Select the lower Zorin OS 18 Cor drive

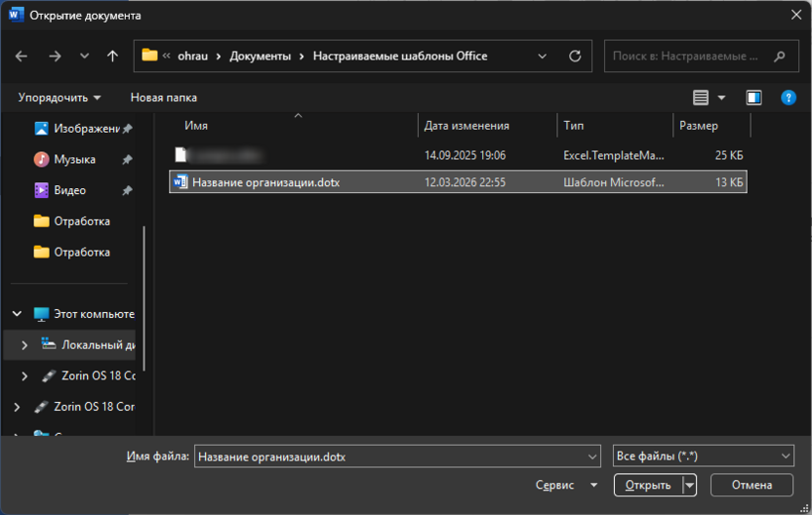click(x=94, y=407)
